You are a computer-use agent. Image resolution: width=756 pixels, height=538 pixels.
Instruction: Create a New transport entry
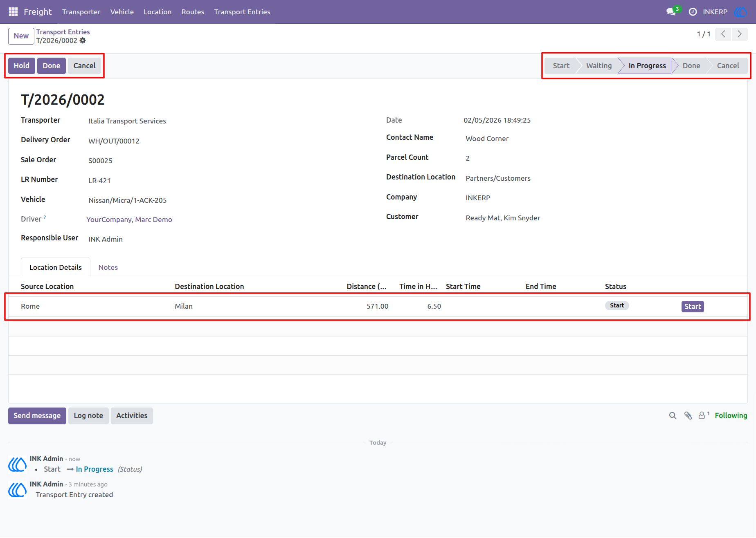[x=21, y=36]
